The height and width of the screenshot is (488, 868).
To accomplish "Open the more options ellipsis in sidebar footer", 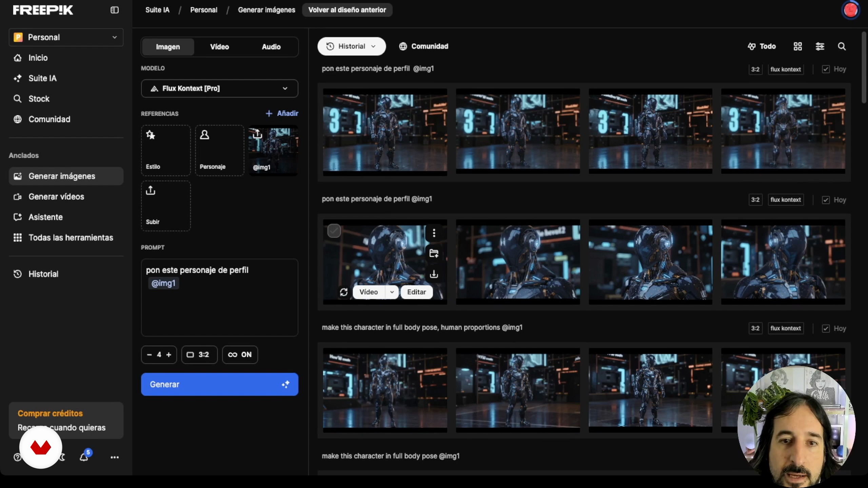I will 115,457.
